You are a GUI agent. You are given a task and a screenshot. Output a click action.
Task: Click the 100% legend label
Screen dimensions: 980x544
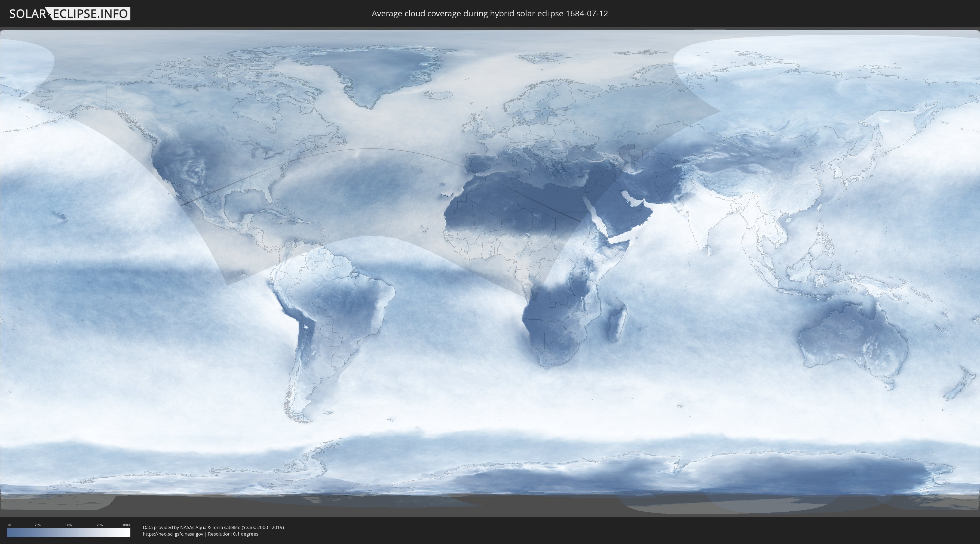tap(126, 525)
